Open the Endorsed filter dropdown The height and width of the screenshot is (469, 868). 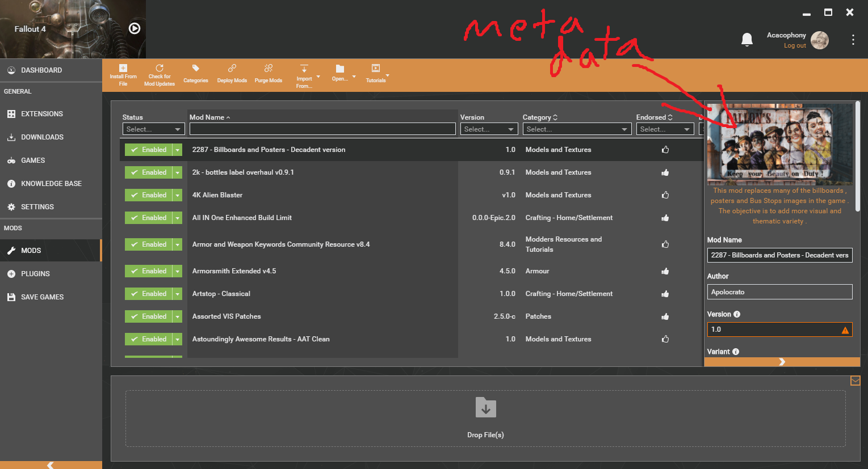coord(665,129)
